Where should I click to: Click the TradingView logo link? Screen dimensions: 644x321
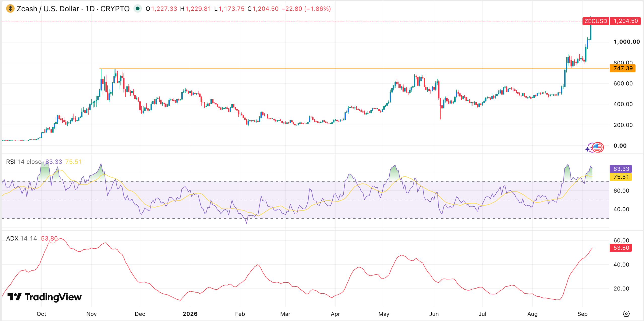tap(45, 297)
